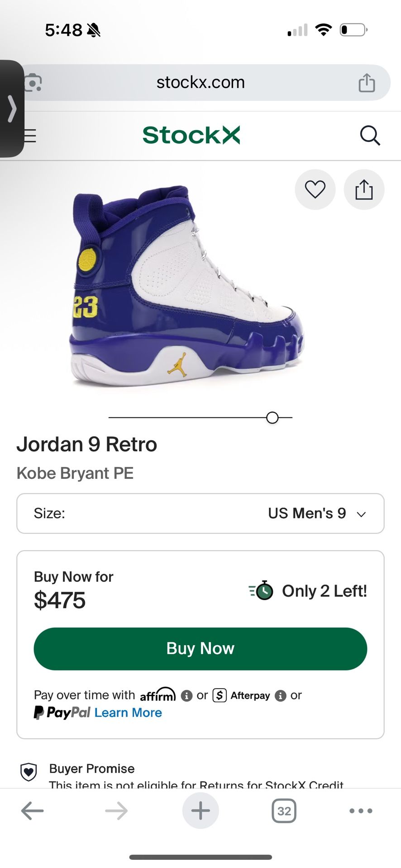This screenshot has width=401, height=868.
Task: Click the image rotation slider handle
Action: coord(272,418)
